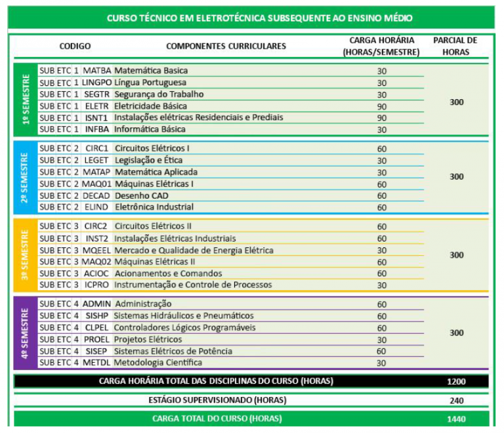Select Instalações Elétricas Industriais course
Screen dimensions: 504x433
175,239
